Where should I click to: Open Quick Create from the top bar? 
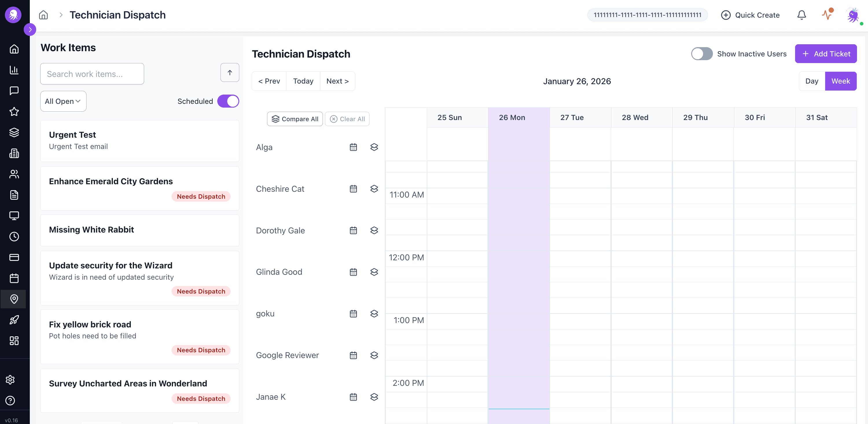[751, 15]
